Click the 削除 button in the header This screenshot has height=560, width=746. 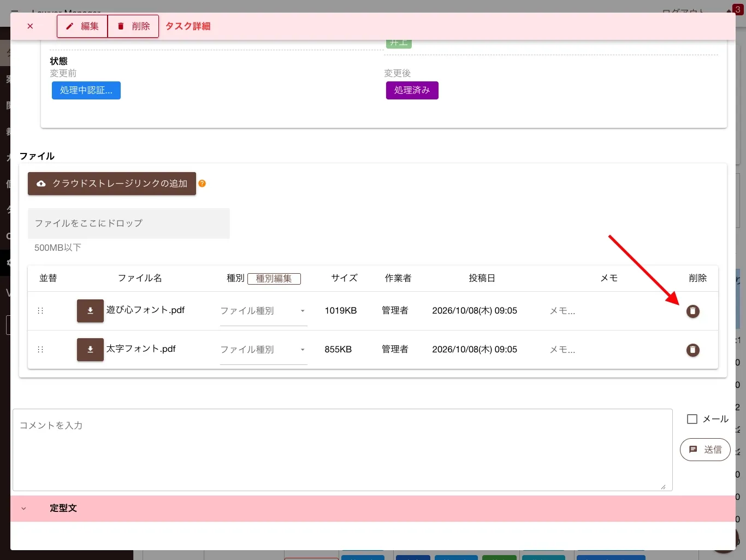133,26
